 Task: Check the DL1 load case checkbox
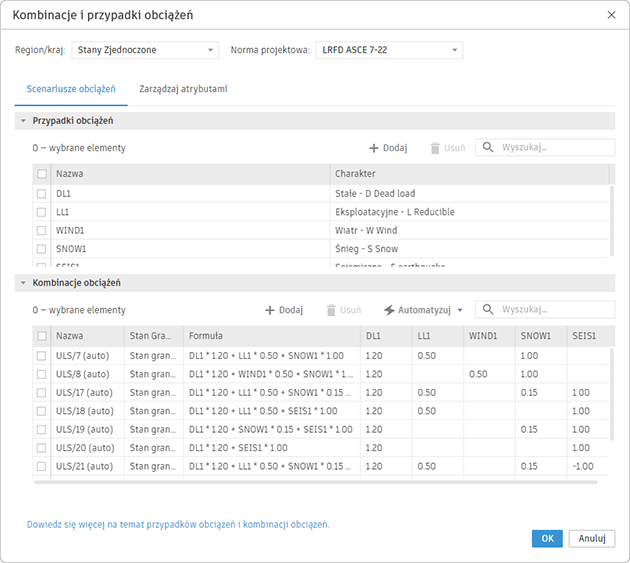(41, 194)
